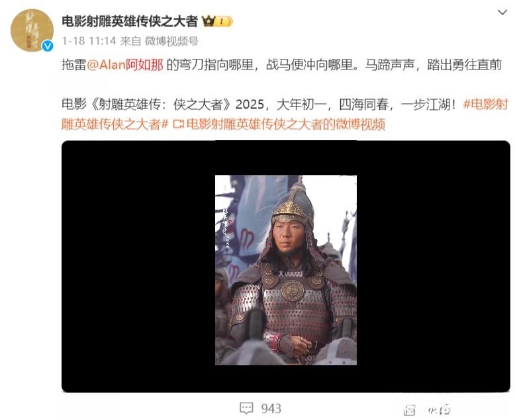
Task: View the 943 comments count
Action: [271, 409]
